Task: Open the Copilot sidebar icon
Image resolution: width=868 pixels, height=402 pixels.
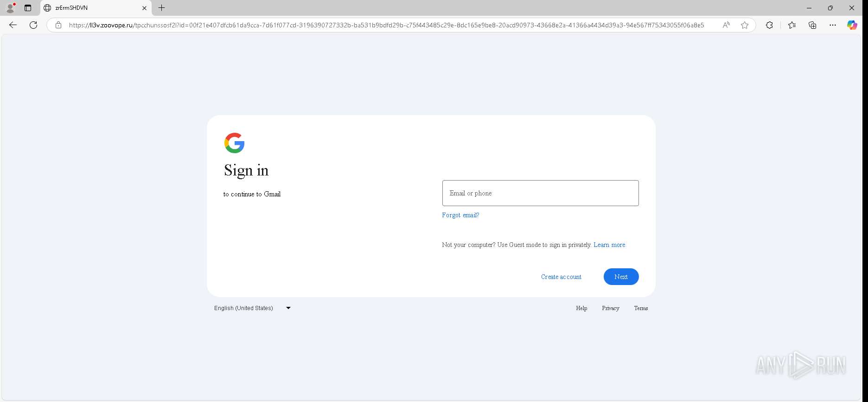Action: [852, 25]
